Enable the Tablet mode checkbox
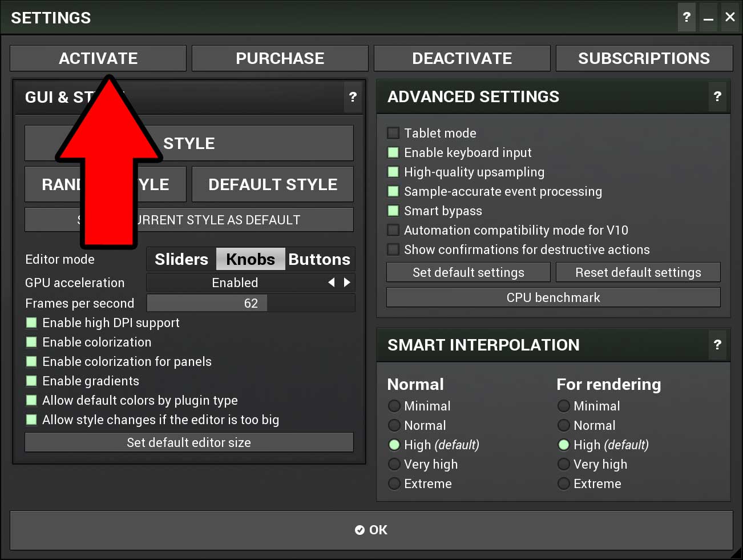 pos(393,133)
